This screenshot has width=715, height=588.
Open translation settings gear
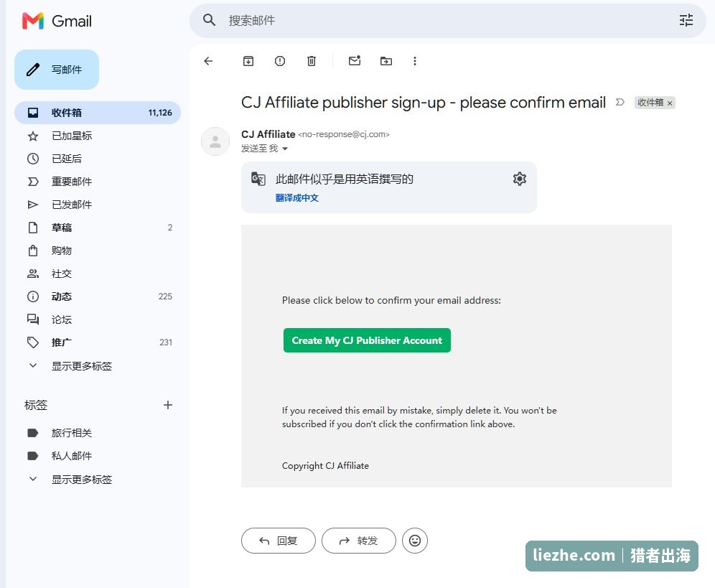[519, 179]
